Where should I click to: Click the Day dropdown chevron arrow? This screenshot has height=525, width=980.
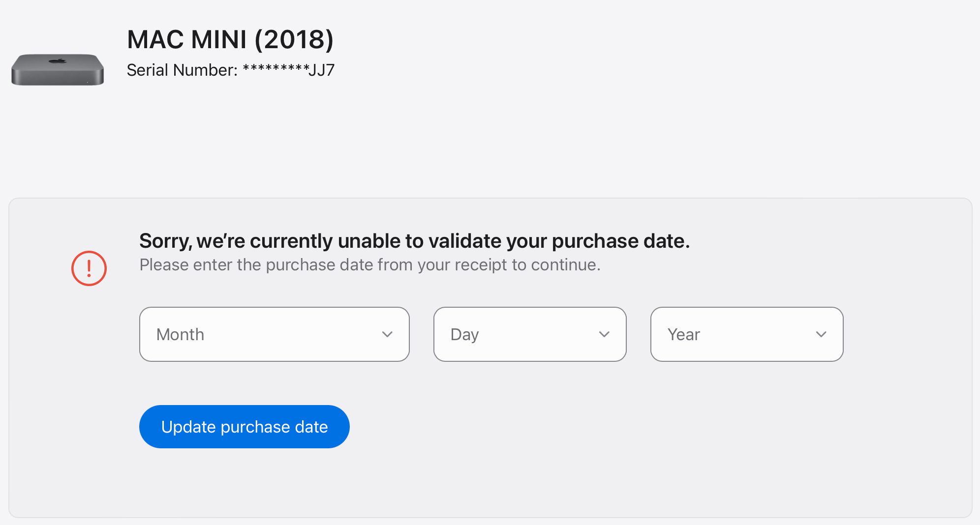point(604,334)
